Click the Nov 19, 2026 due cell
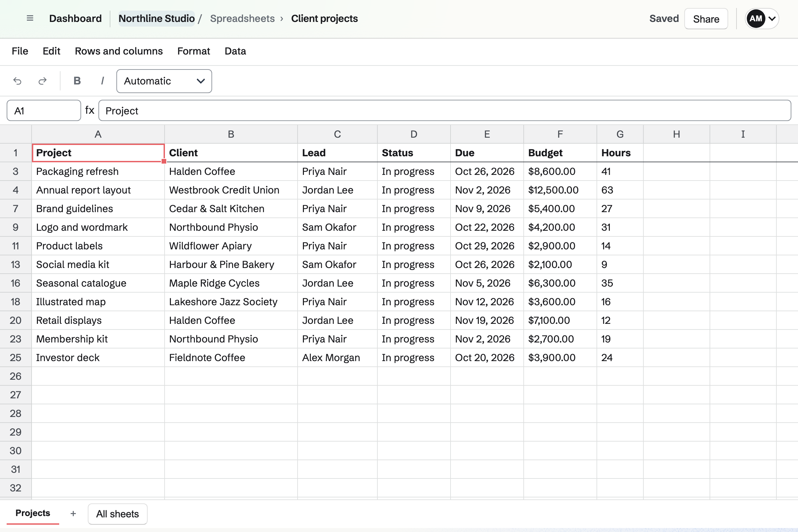The image size is (798, 532). coord(487,320)
